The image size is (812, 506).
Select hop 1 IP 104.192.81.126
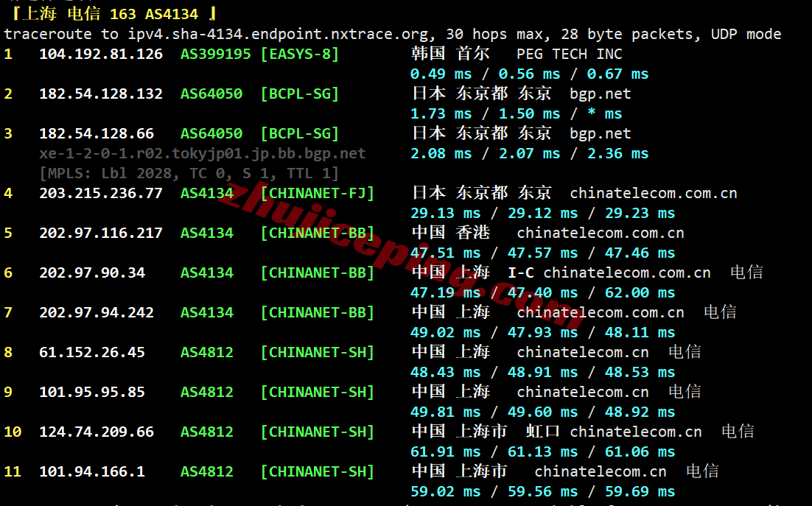pos(101,54)
